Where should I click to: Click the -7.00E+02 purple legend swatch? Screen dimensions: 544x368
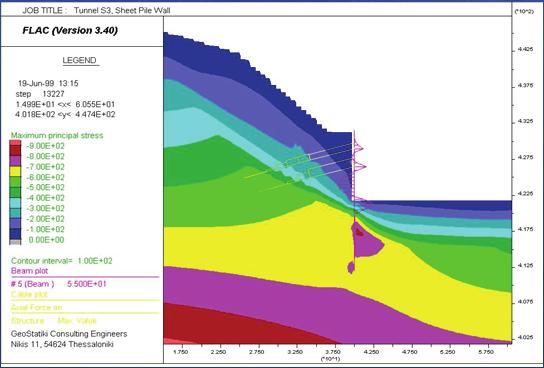(15, 161)
